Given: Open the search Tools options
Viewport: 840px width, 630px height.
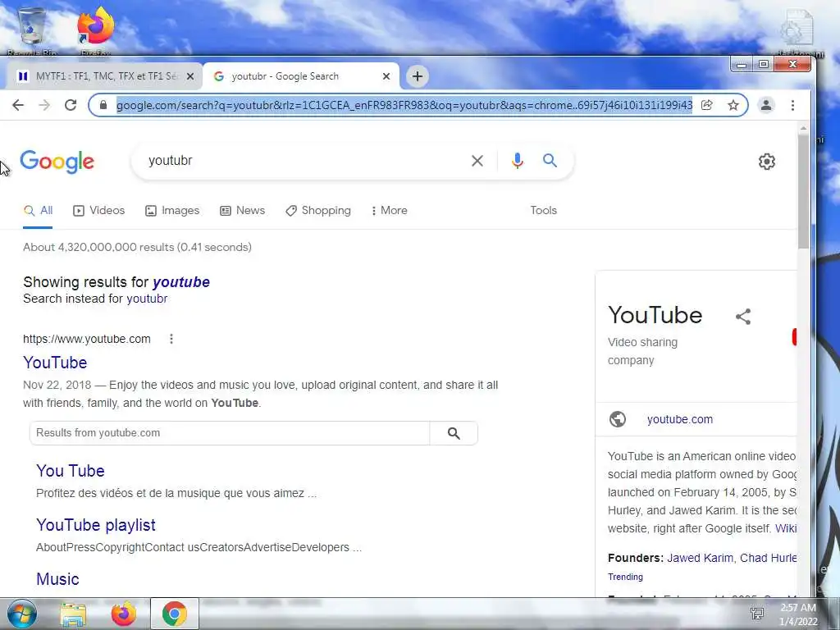Looking at the screenshot, I should point(543,211).
